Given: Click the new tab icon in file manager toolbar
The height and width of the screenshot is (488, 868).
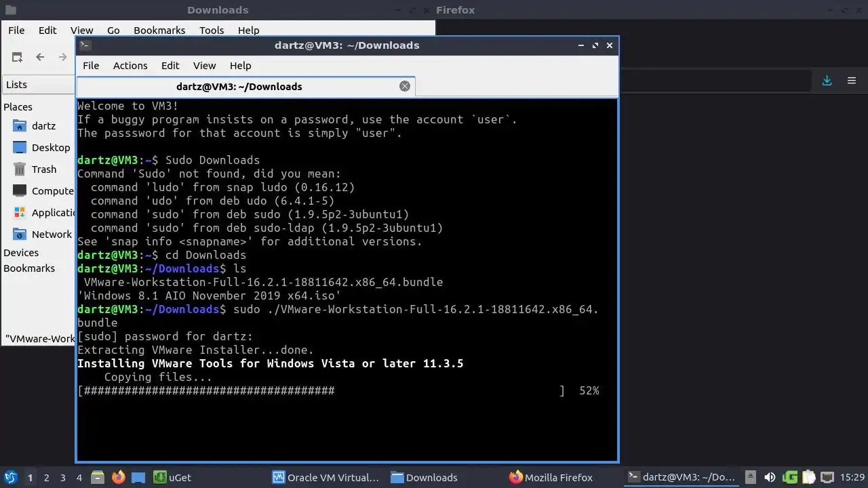Looking at the screenshot, I should click(17, 58).
